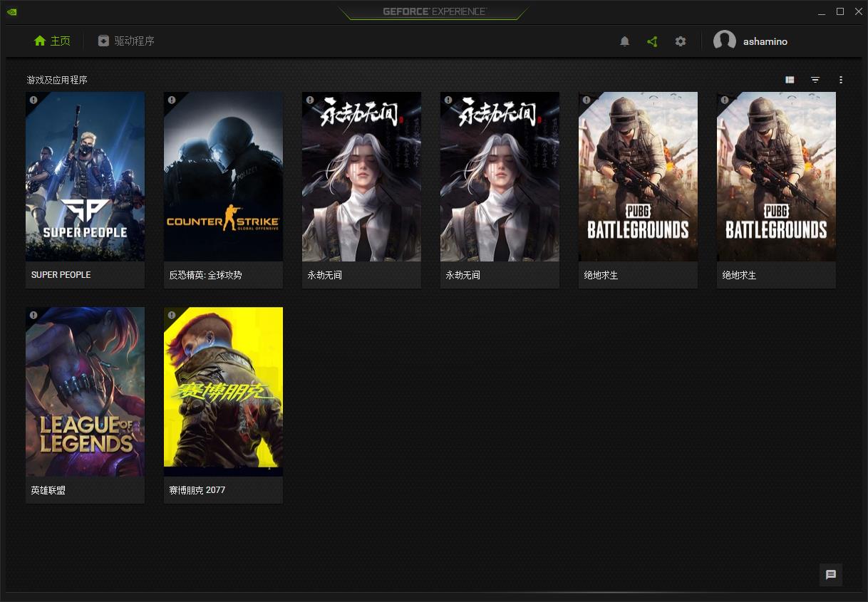Screen dimensions: 868x602
Task: Click the info badge on 英雄联盟 tile
Action: [33, 314]
